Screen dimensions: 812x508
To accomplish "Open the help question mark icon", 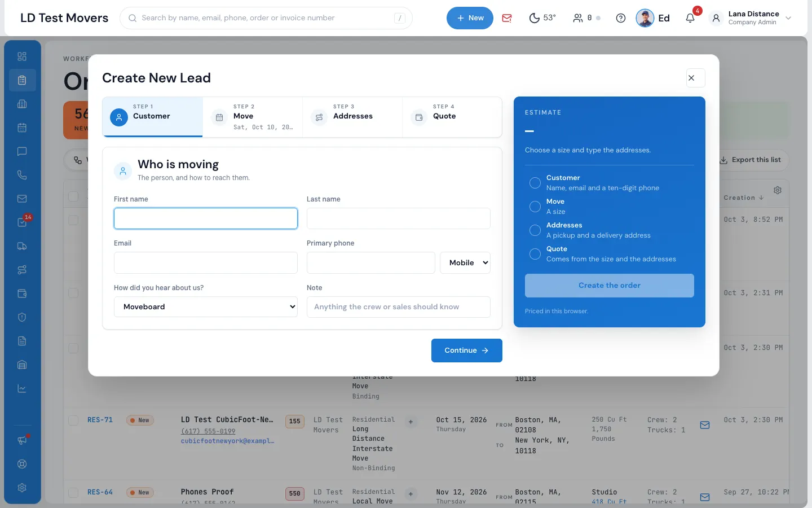I will point(621,18).
